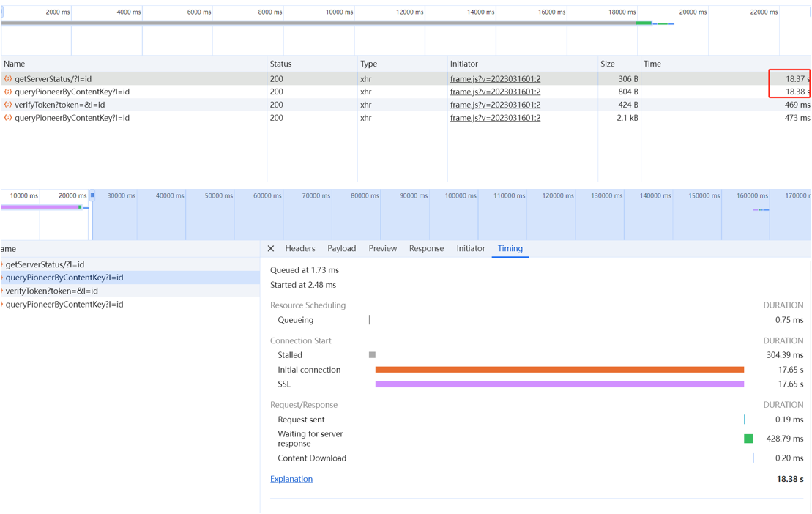Click the grey Stalled timing bar

[x=372, y=355]
